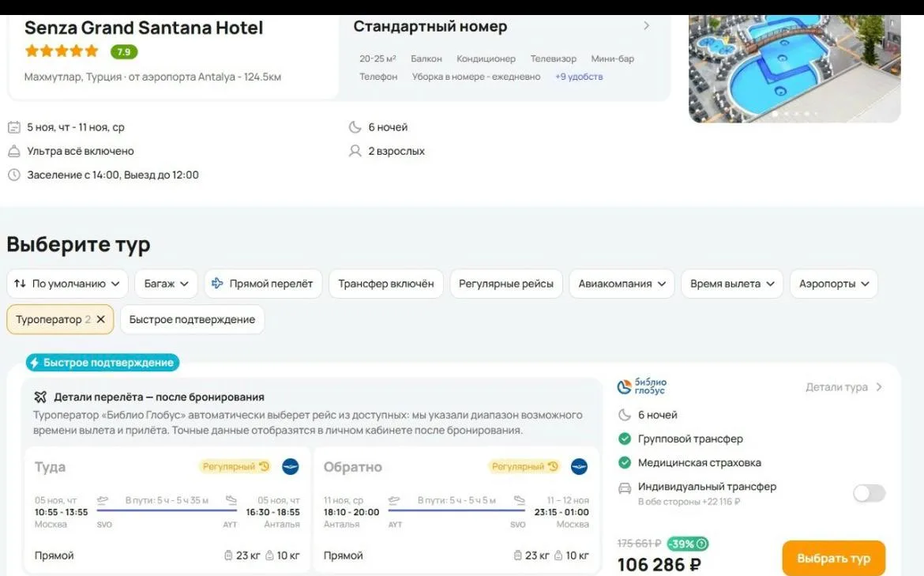
Task: Toggle the Трансфер включён filter
Action: coord(386,284)
